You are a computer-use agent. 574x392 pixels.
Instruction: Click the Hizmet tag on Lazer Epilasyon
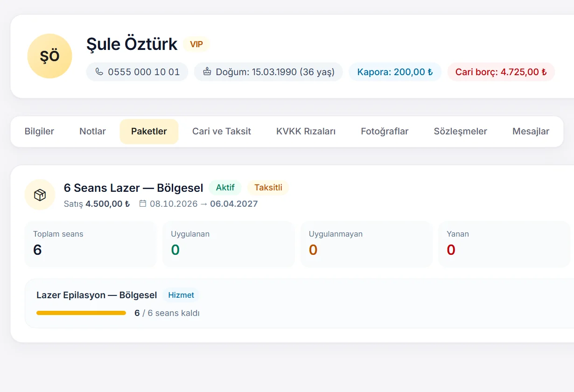[x=181, y=295]
